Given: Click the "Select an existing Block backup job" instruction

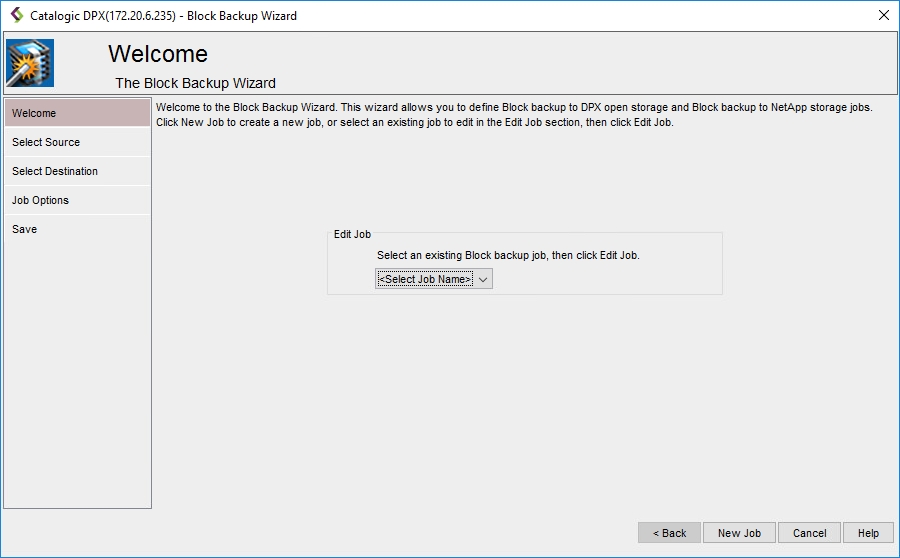Looking at the screenshot, I should tap(507, 255).
